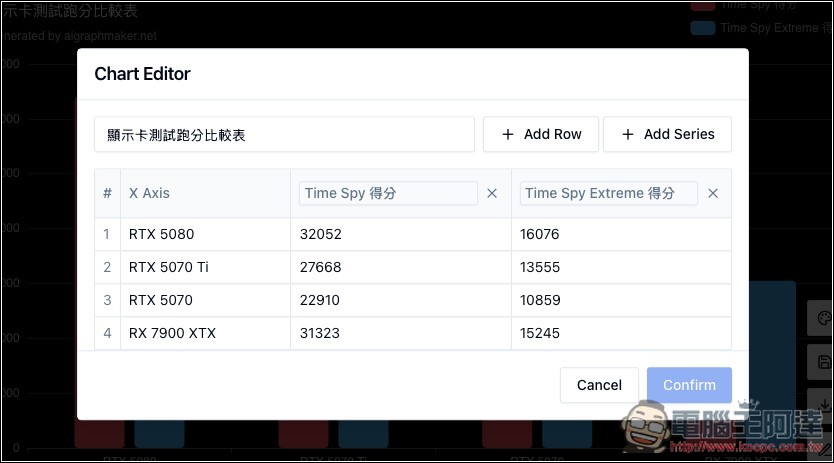Click the save icon in the background sidebar
Screen dimensions: 834x463
click(x=823, y=362)
